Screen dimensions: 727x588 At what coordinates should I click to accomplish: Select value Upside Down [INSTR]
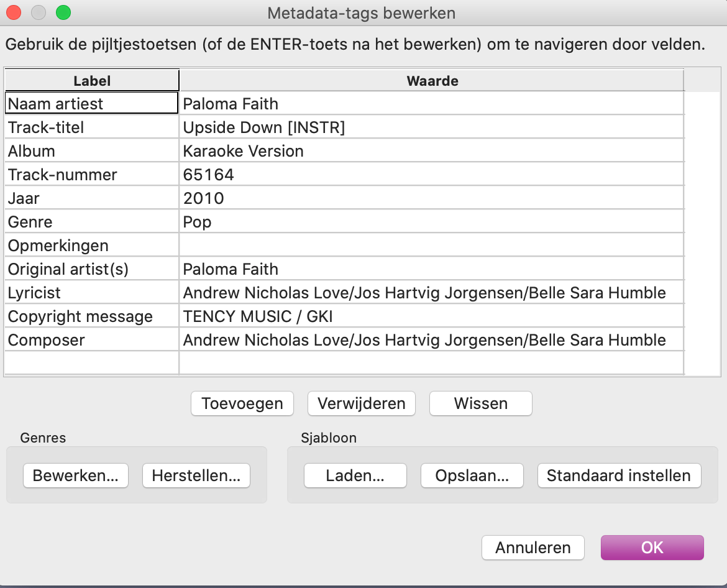pyautogui.click(x=432, y=127)
